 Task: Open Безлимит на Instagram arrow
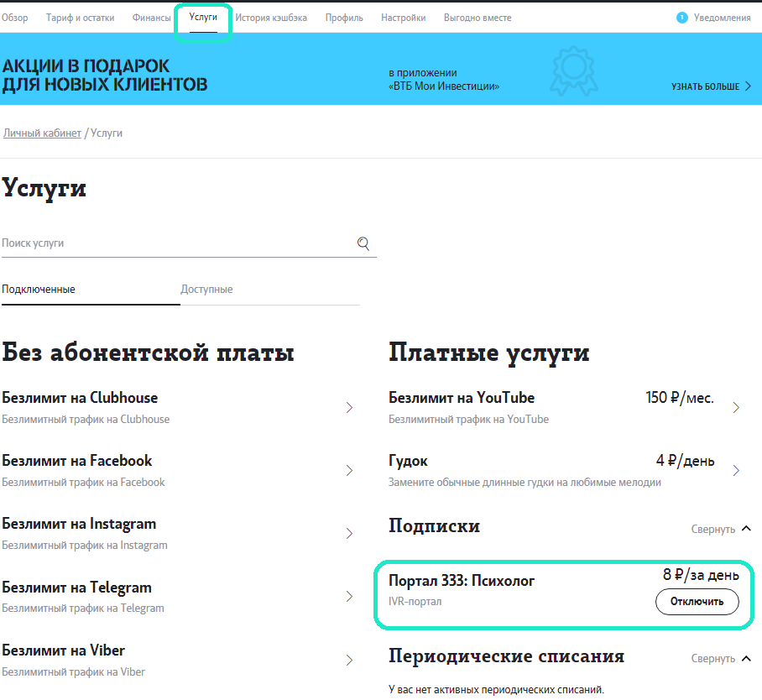tap(350, 534)
